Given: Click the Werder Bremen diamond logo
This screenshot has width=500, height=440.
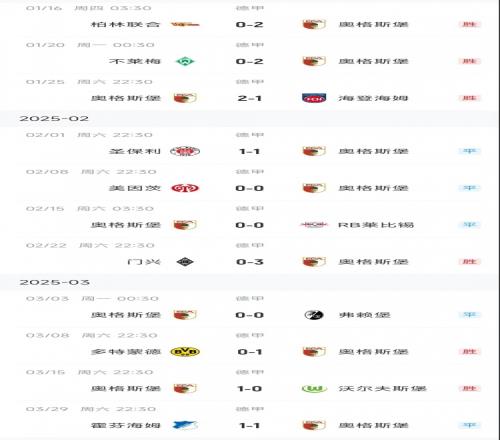Looking at the screenshot, I should point(185,61).
